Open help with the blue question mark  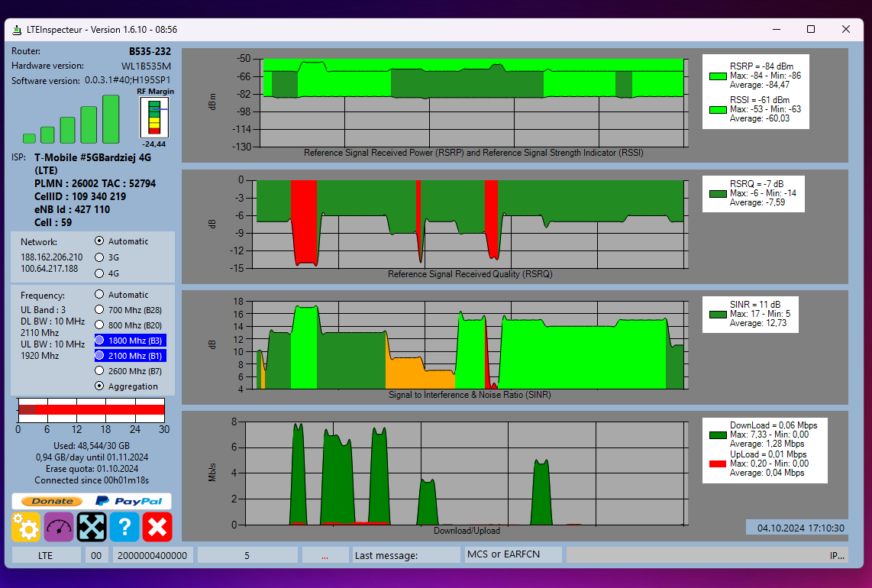click(124, 527)
